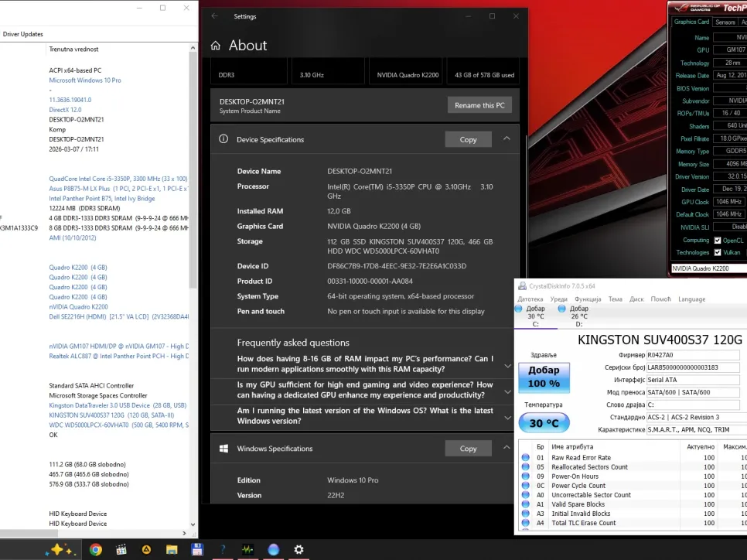Click the Settings gear icon in taskbar
This screenshot has width=747, height=560.
point(298,549)
